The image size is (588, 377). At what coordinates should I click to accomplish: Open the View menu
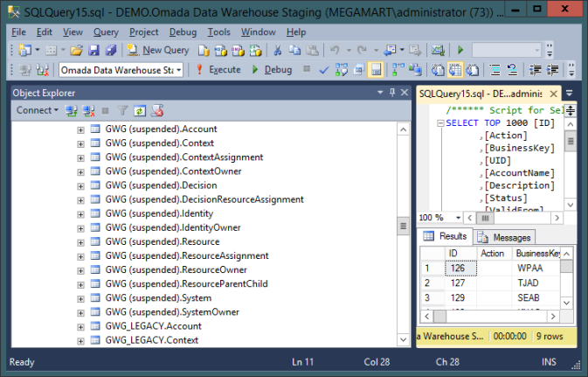[x=73, y=32]
